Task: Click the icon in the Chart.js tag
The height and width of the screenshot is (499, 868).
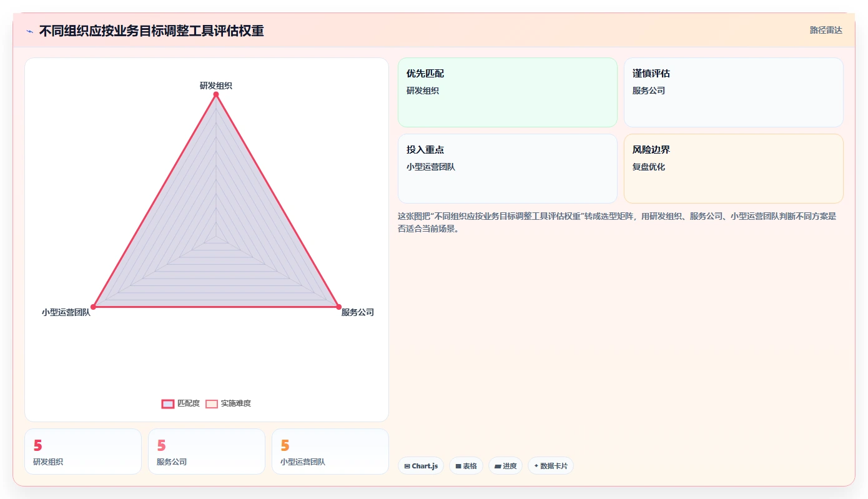Action: point(407,467)
